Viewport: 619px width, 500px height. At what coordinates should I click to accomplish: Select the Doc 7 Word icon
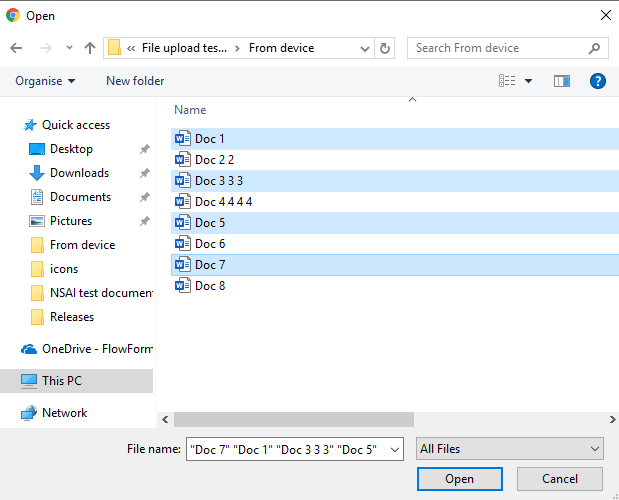pyautogui.click(x=183, y=264)
